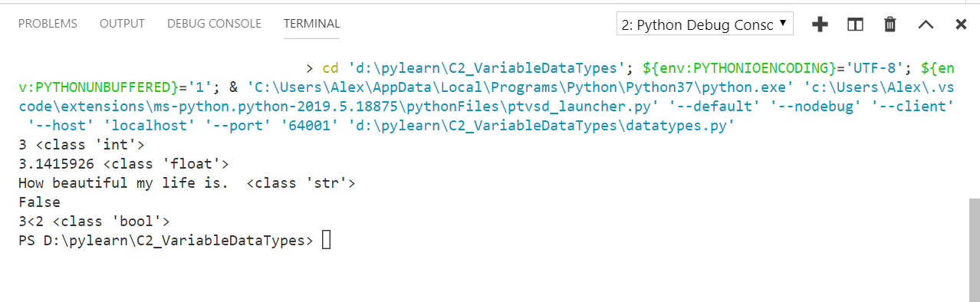
Task: Kill the terminal using trash icon
Action: coord(890,24)
